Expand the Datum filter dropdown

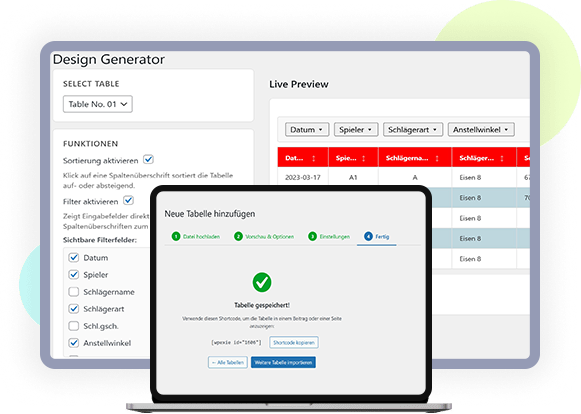[307, 130]
